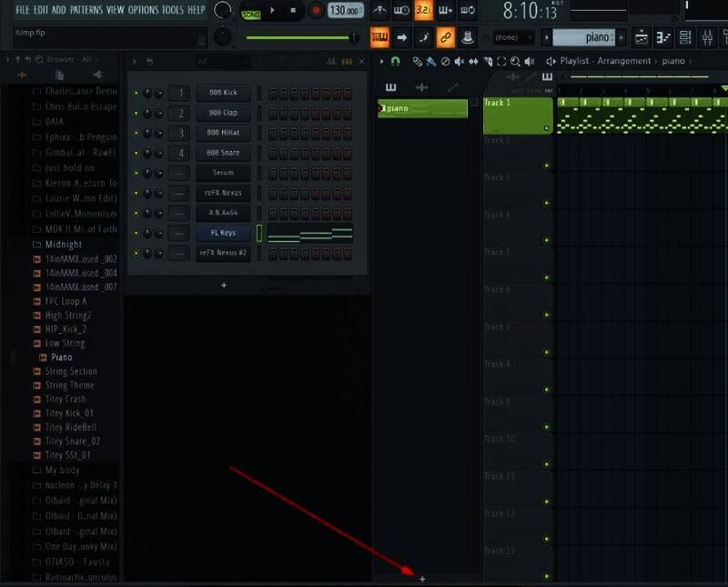Open the OPTIONS menu
Viewport: 728px width, 587px height.
pos(143,9)
